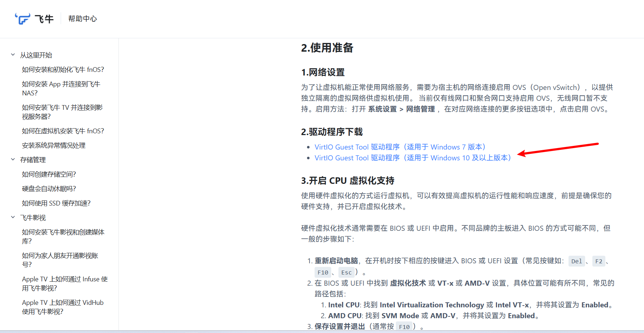The width and height of the screenshot is (644, 333).
Task: Open 如何创建存储空间? article
Action: pyautogui.click(x=49, y=174)
